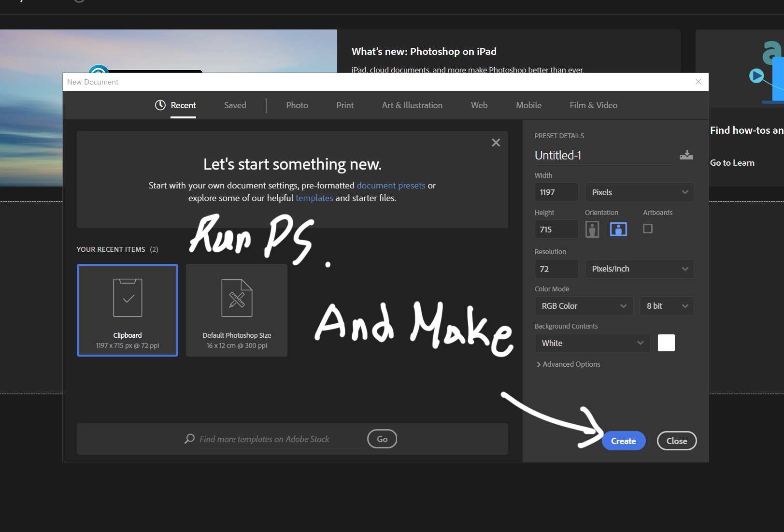Select the Default Photoshop Size preset
784x532 pixels.
[236, 310]
